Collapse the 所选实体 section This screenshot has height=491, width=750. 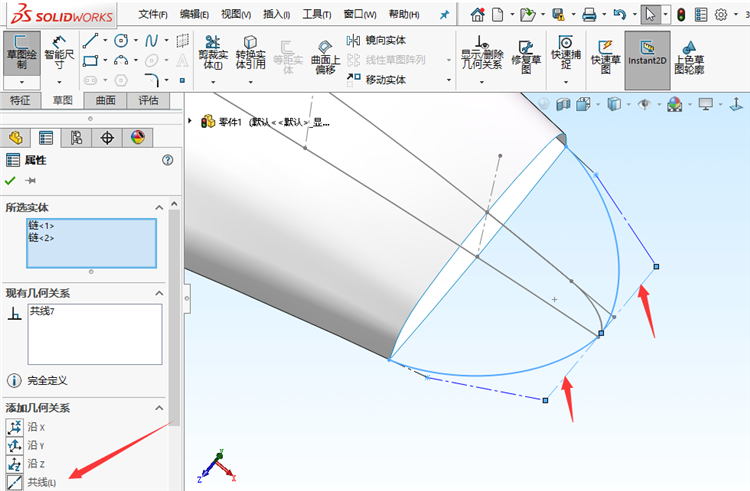[x=159, y=207]
